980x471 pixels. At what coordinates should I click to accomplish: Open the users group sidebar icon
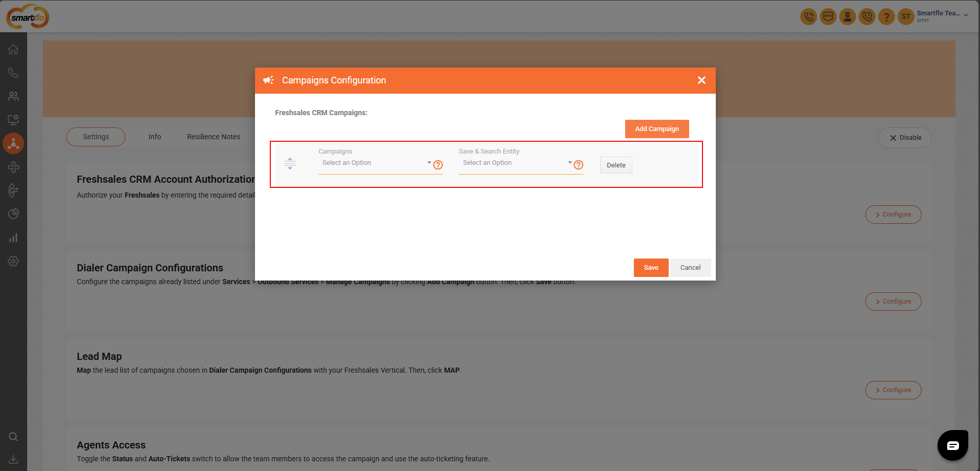(x=13, y=96)
